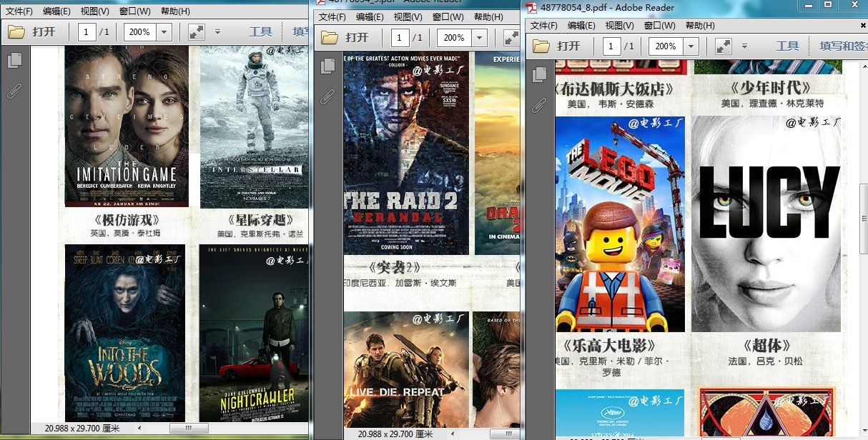
Task: Click The Raid 2 Berandal poster
Action: pos(406,153)
